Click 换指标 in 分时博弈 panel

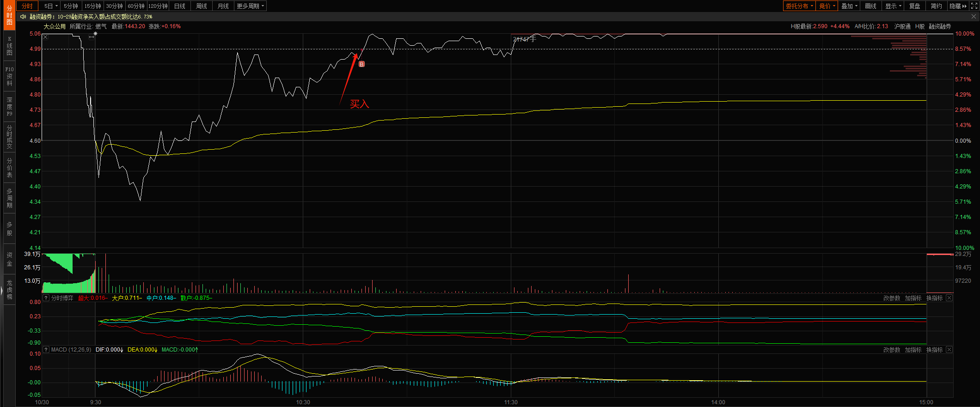pos(934,298)
